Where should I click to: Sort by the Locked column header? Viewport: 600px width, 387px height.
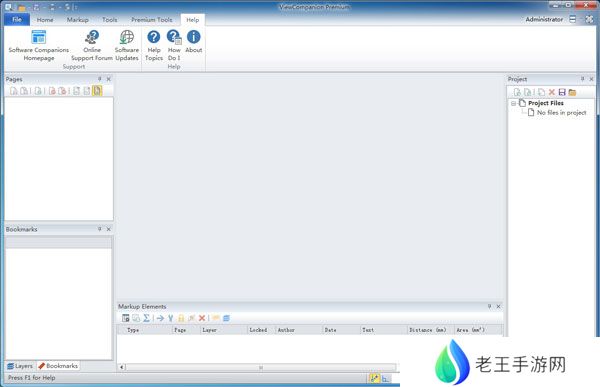[x=262, y=330]
